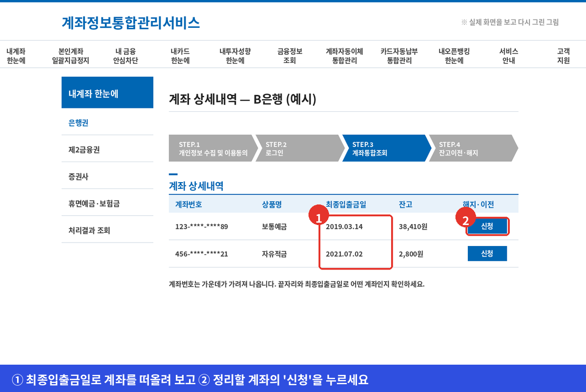Click the 계좌번호 column header
Viewport: 586px width, 392px height.
tap(188, 205)
